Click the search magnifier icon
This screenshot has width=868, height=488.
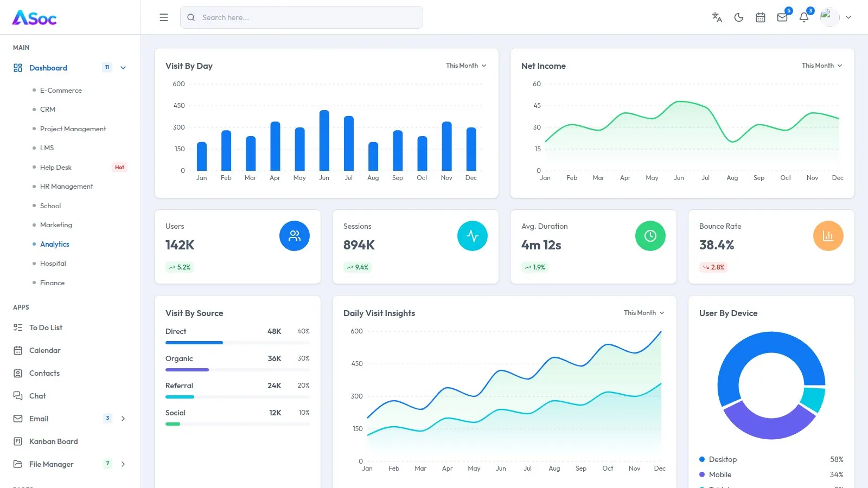[x=191, y=17]
